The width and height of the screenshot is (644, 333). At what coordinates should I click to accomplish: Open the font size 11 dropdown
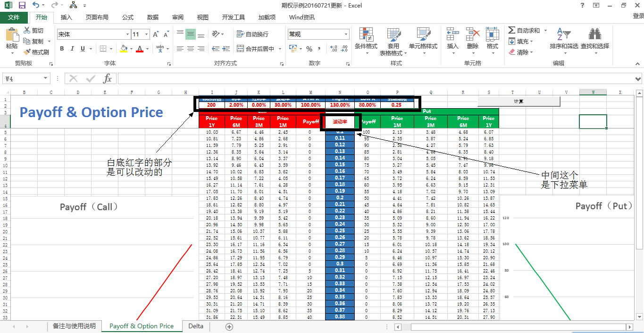[x=147, y=34]
